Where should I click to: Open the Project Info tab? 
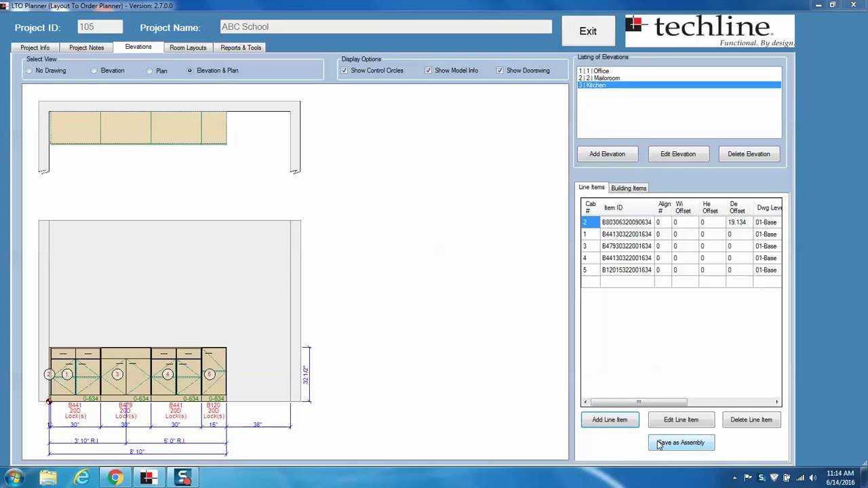(x=35, y=47)
